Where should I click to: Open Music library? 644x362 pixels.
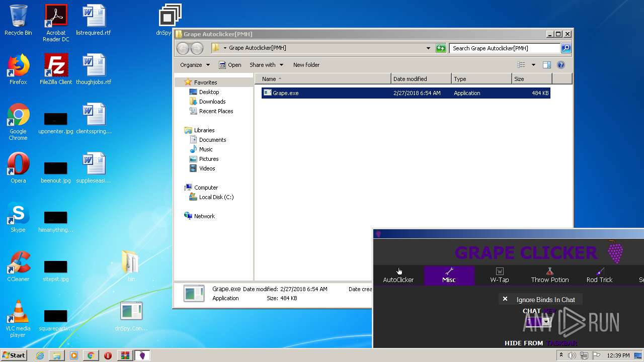click(x=201, y=149)
